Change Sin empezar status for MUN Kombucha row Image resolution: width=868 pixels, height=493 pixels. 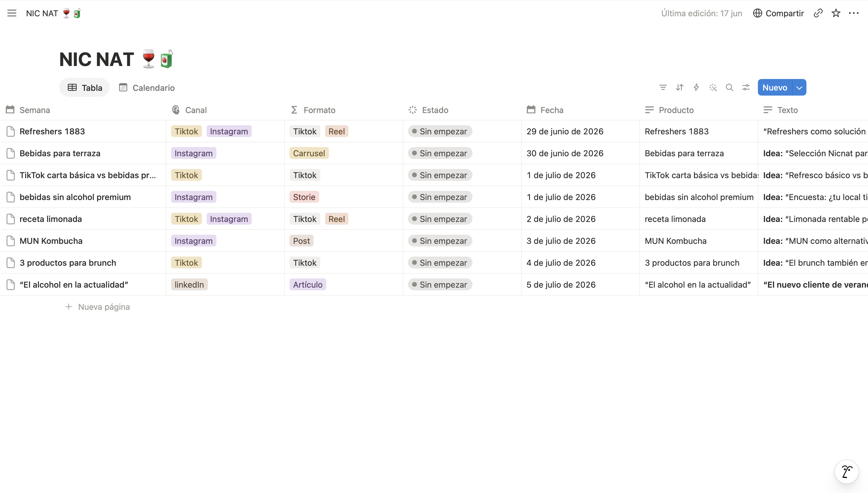(x=440, y=241)
